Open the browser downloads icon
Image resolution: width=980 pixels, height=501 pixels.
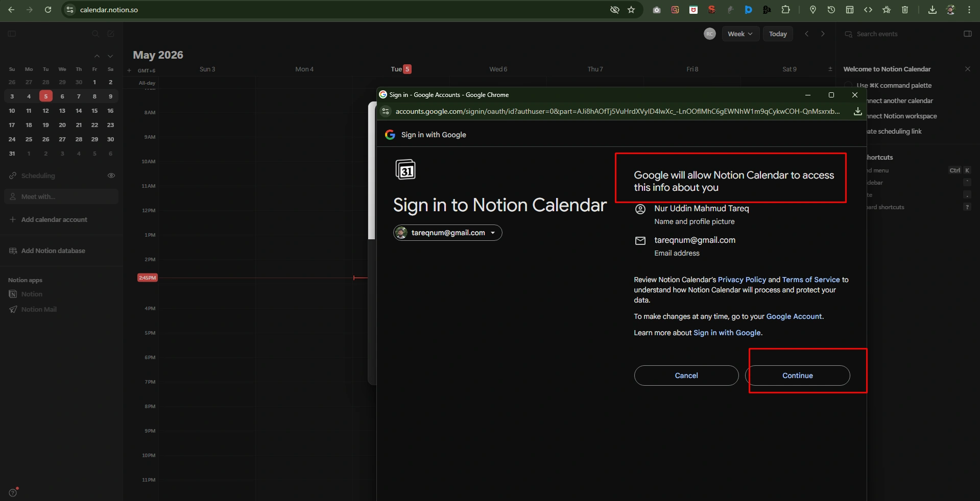click(x=933, y=10)
